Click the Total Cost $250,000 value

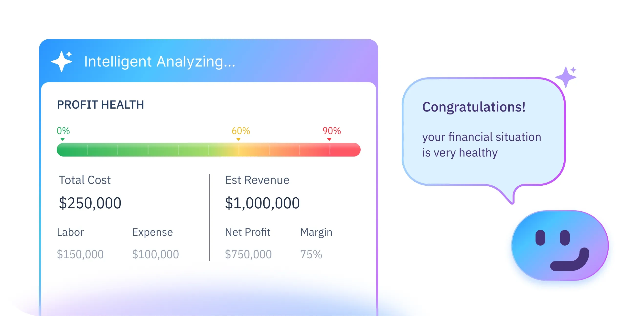[x=90, y=203]
